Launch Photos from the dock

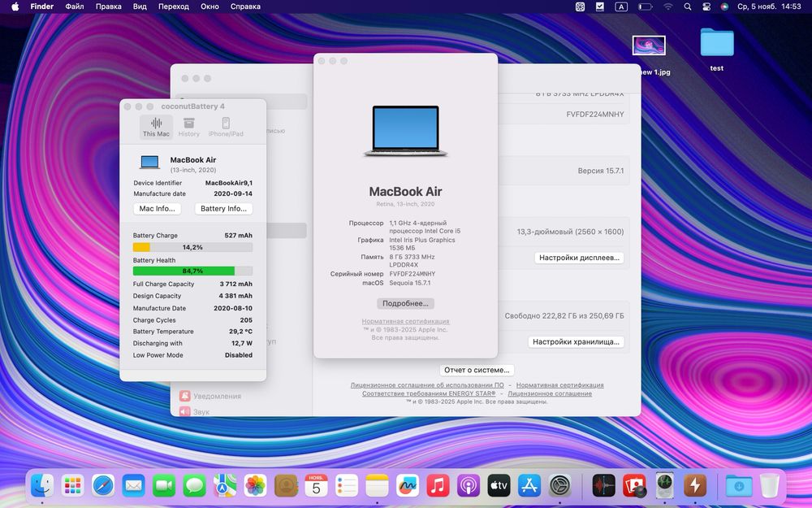click(x=255, y=486)
